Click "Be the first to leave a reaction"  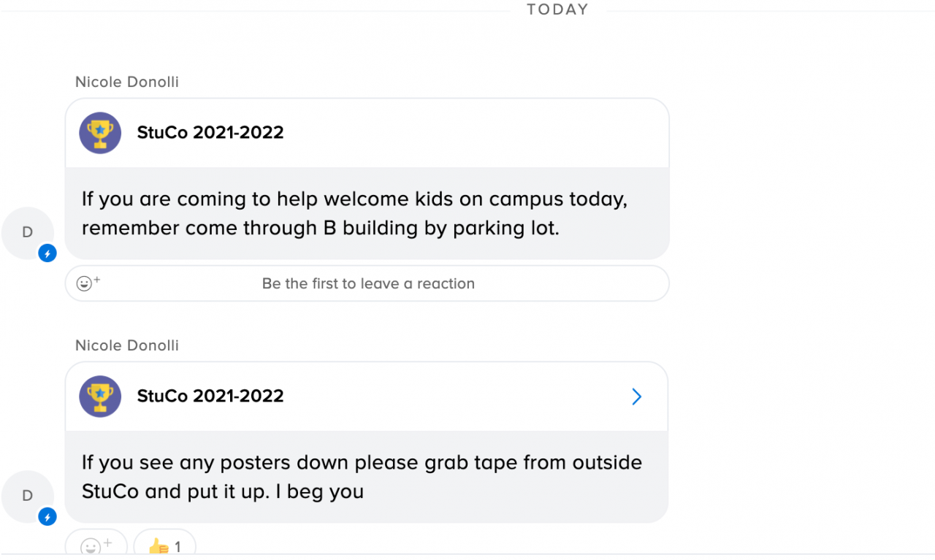(368, 283)
